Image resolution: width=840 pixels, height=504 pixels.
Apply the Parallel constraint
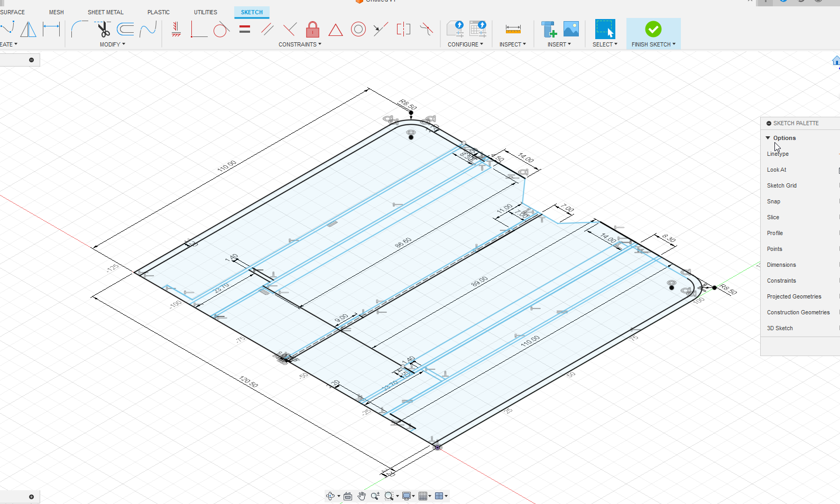(267, 29)
